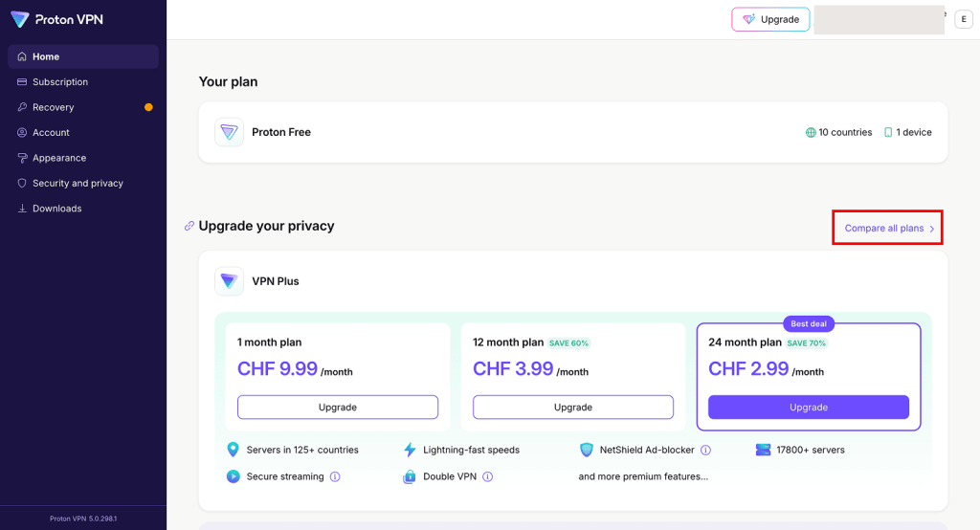Click the Proton Free plan name
This screenshot has height=530, width=980.
click(x=281, y=132)
